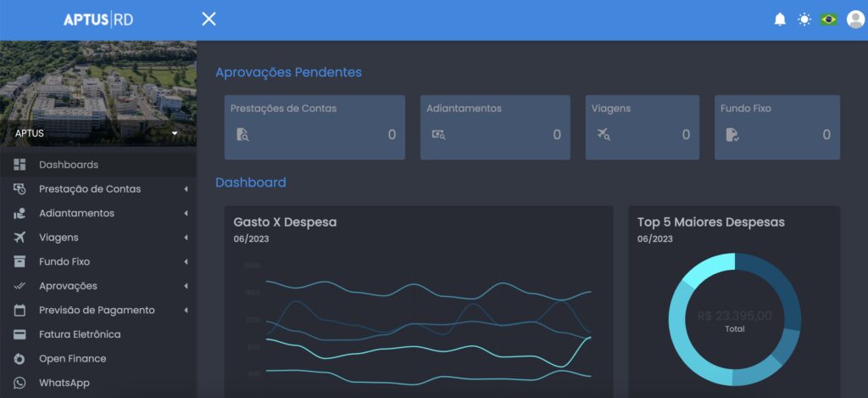Image resolution: width=868 pixels, height=398 pixels.
Task: Click the Previsão de Pagamento calendar icon
Action: (x=19, y=311)
